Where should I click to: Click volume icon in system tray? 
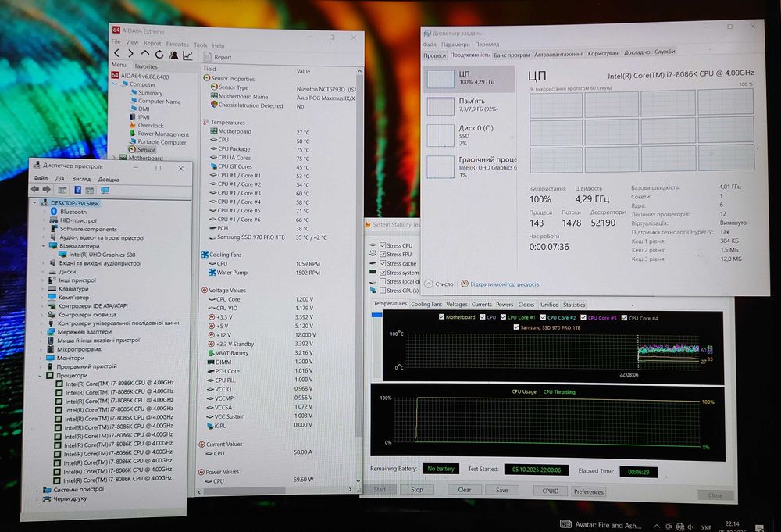coord(690,527)
